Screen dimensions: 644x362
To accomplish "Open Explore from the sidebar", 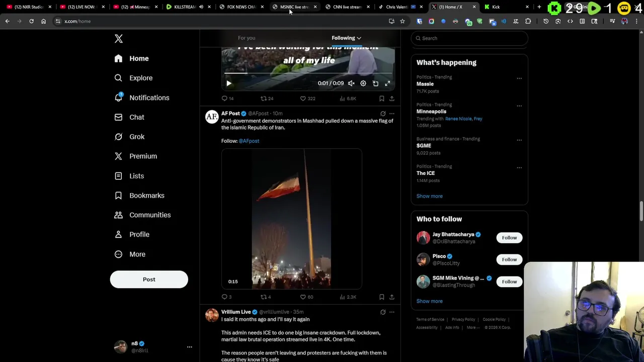I will (134, 78).
